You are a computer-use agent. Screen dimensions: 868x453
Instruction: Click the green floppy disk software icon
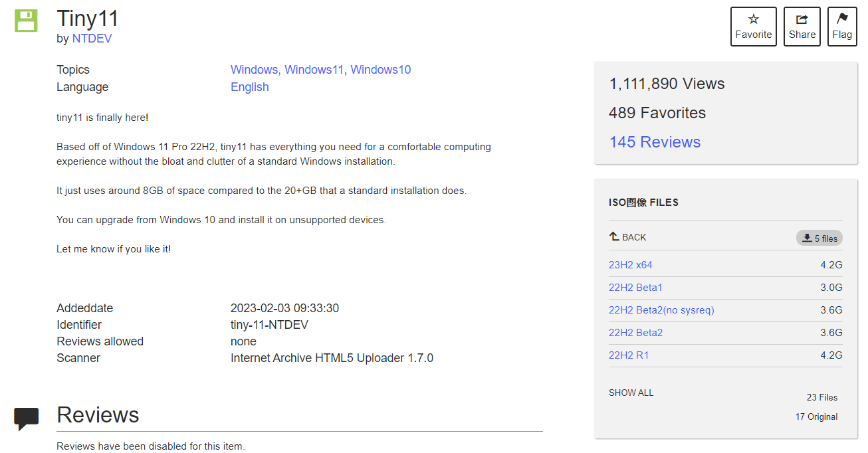tap(27, 21)
